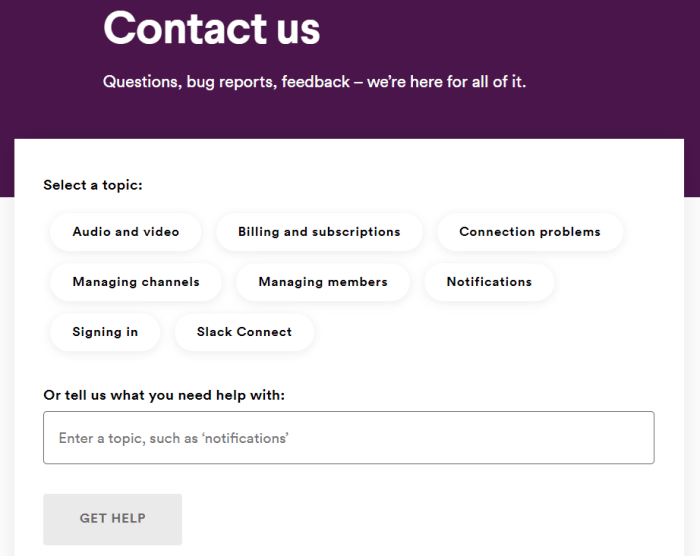Image resolution: width=700 pixels, height=556 pixels.
Task: Click blank white card space right of Slack Connect
Action: tap(500, 332)
